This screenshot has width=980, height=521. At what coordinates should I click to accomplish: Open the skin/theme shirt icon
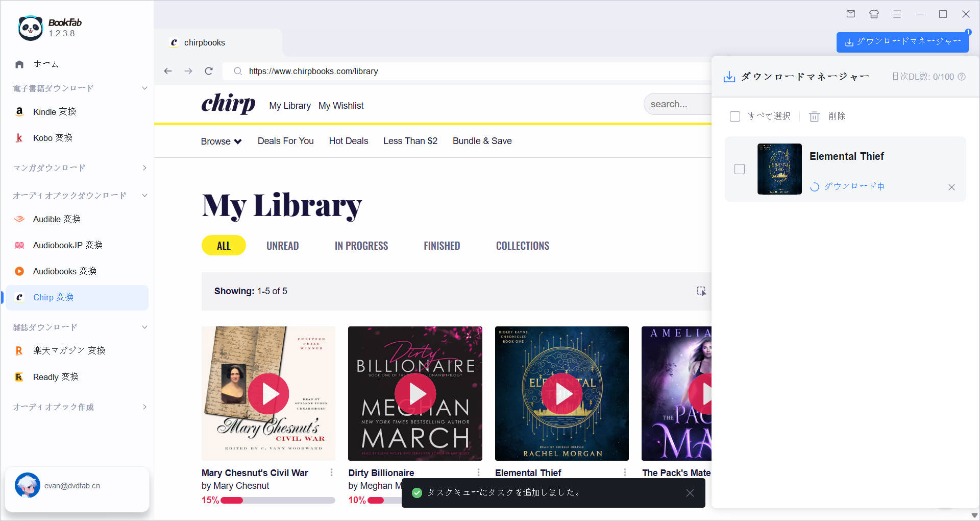point(874,14)
